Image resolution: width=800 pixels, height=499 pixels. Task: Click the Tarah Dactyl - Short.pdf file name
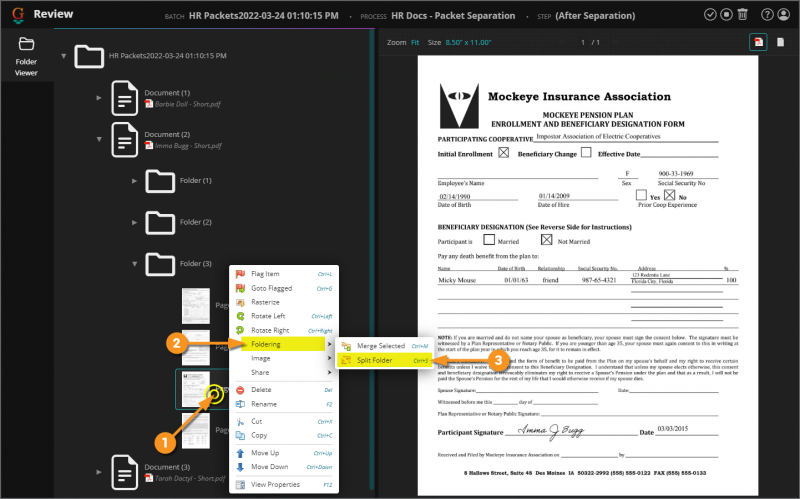pos(190,479)
